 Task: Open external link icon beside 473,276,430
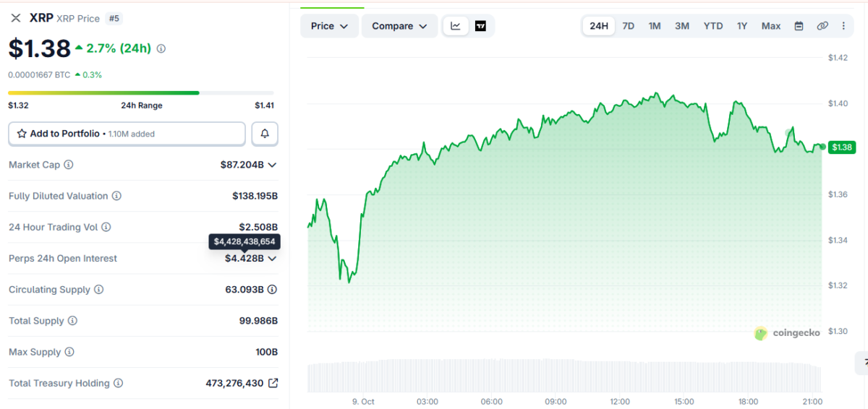point(273,383)
